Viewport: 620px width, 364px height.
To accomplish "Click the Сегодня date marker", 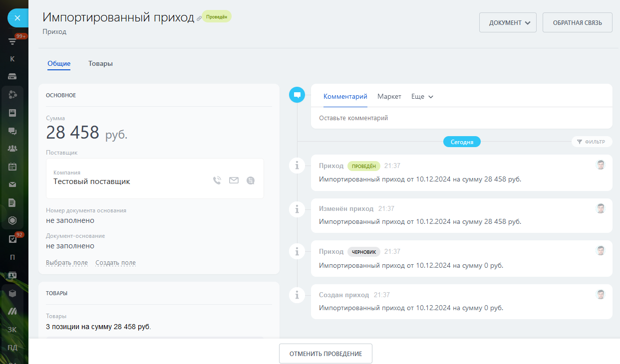I will [x=462, y=142].
